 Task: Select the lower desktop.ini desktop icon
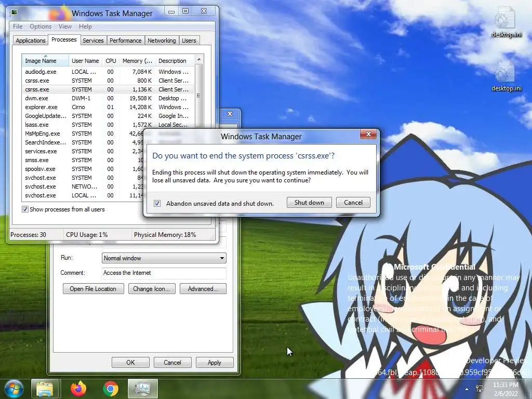506,76
